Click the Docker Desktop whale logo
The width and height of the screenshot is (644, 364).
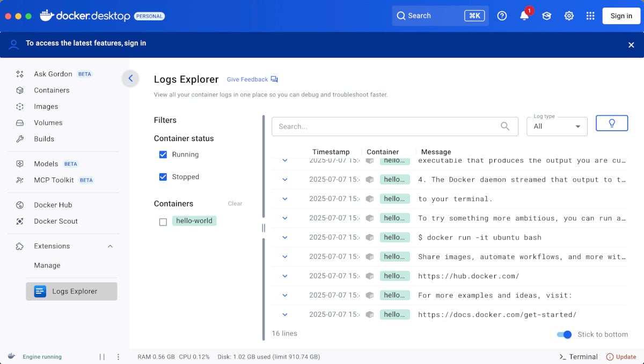tap(47, 16)
